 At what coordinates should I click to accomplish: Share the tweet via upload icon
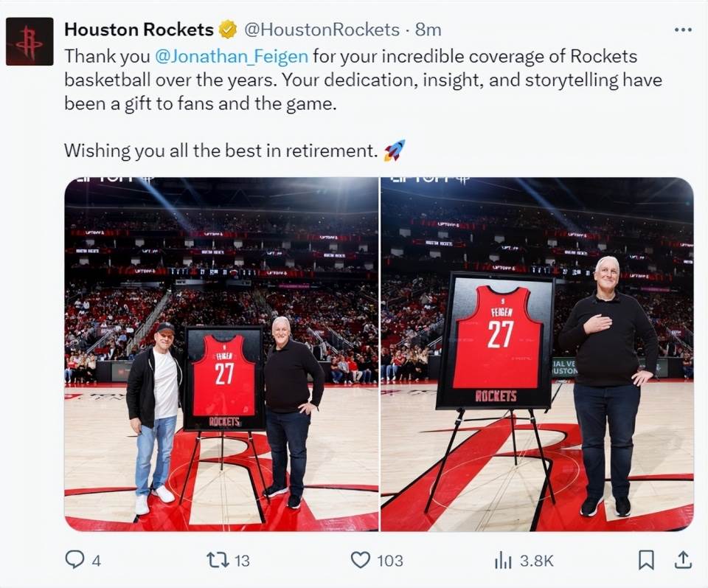(x=683, y=559)
